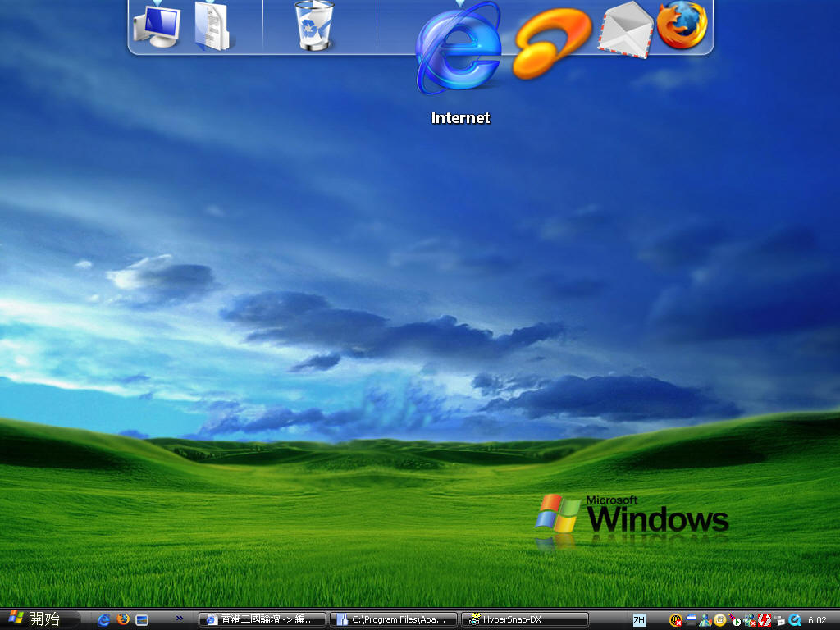Launch Firefox from the dock
840x630 pixels.
click(x=682, y=25)
